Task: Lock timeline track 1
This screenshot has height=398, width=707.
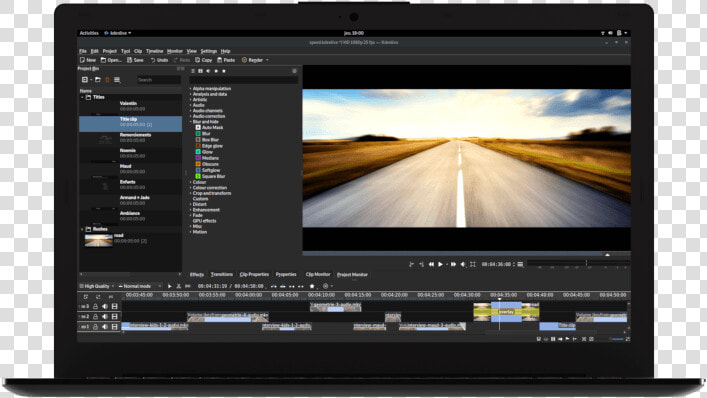Action: (x=95, y=327)
